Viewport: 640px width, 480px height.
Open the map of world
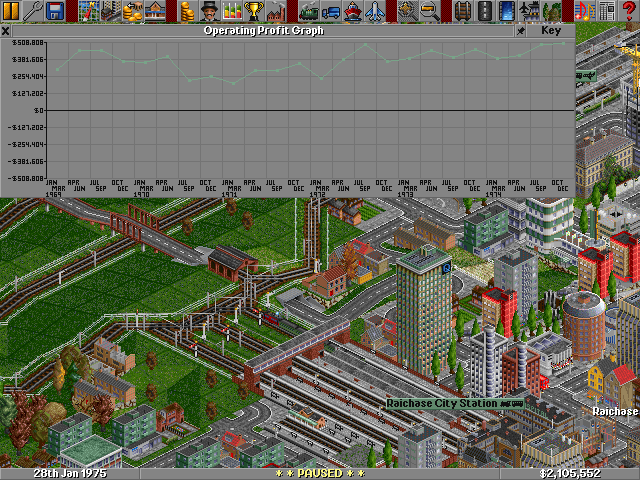[x=89, y=11]
